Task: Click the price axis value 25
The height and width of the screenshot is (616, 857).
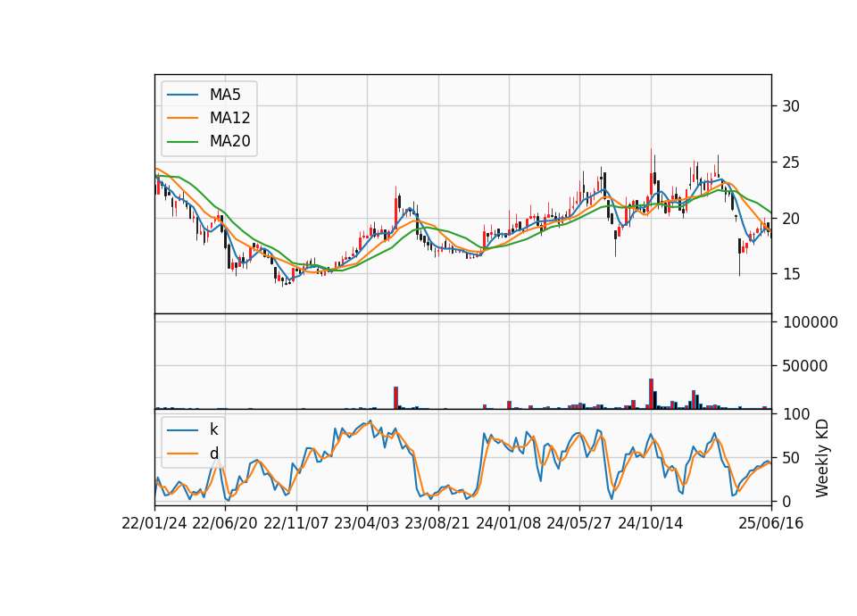Action: pos(791,162)
